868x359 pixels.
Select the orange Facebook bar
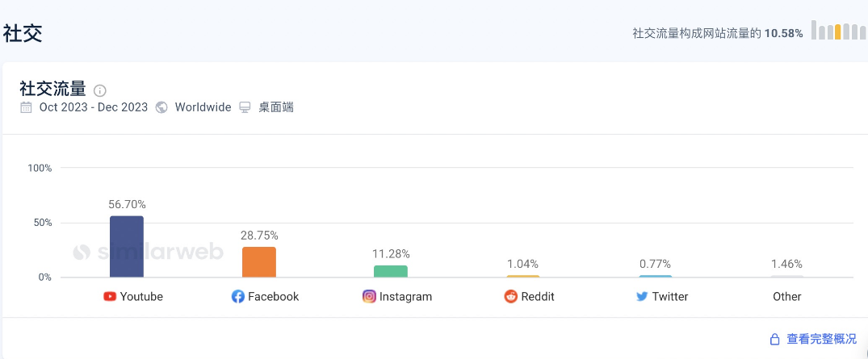[x=258, y=262]
